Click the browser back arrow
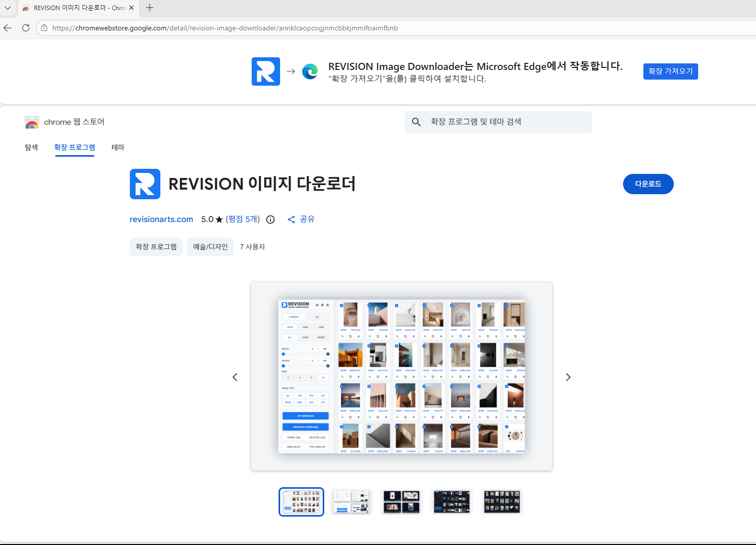The image size is (756, 545). [8, 28]
